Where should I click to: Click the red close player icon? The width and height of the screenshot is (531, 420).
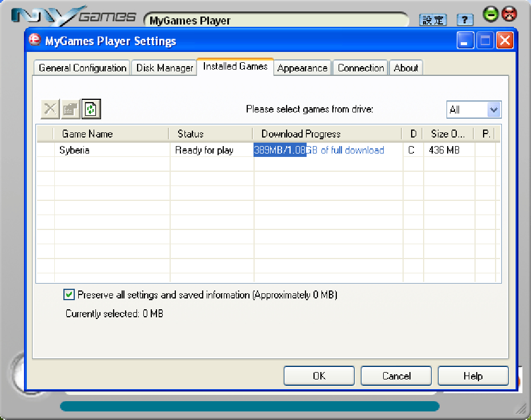coord(509,14)
